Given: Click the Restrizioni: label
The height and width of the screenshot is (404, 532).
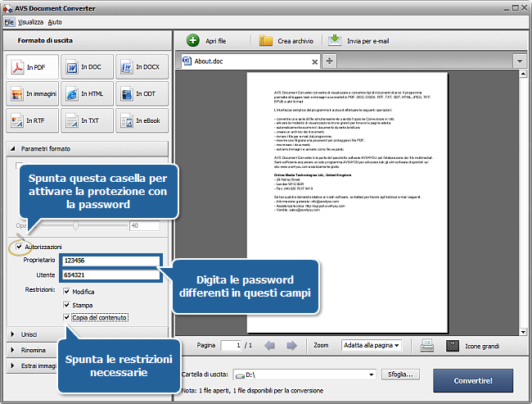Looking at the screenshot, I should pos(40,289).
